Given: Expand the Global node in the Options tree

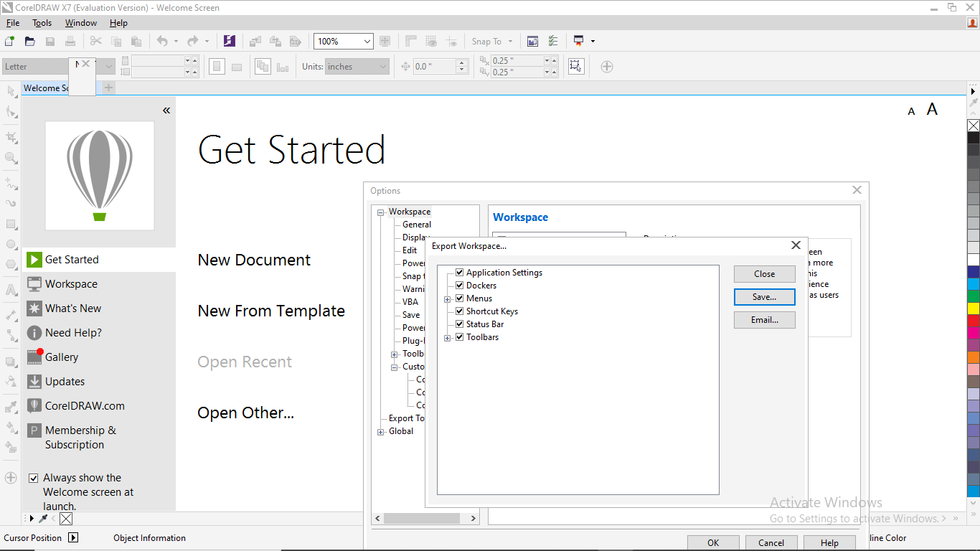Looking at the screenshot, I should click(x=381, y=432).
